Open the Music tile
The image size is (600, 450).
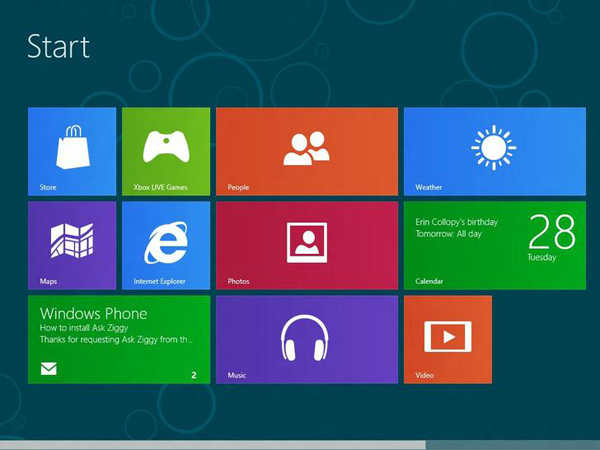click(x=307, y=339)
